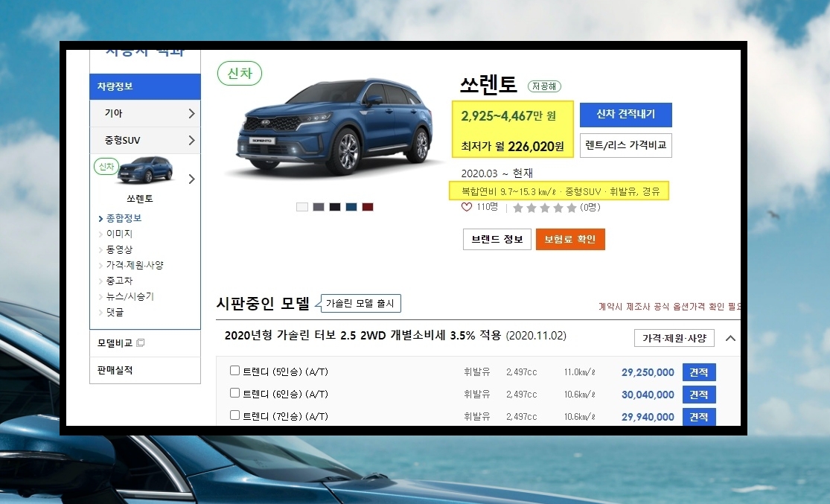Select the dark red color swatch
The height and width of the screenshot is (504, 830).
(x=368, y=207)
